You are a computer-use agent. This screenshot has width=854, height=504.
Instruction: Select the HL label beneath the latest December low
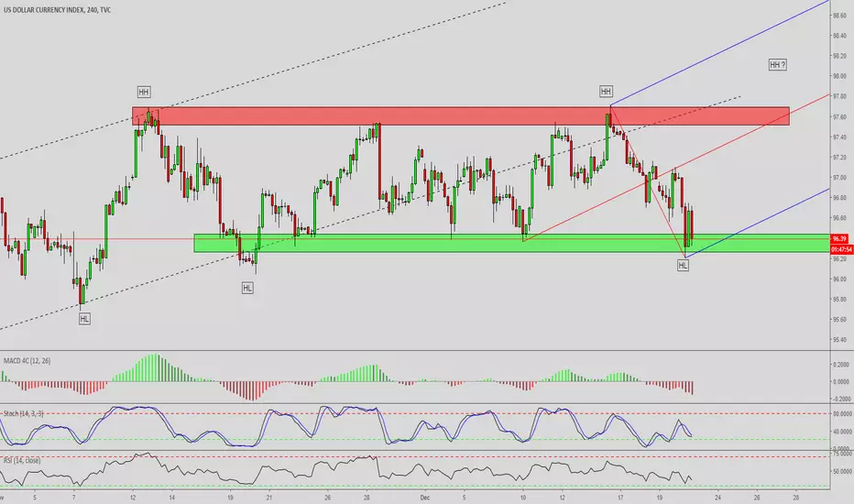[683, 266]
